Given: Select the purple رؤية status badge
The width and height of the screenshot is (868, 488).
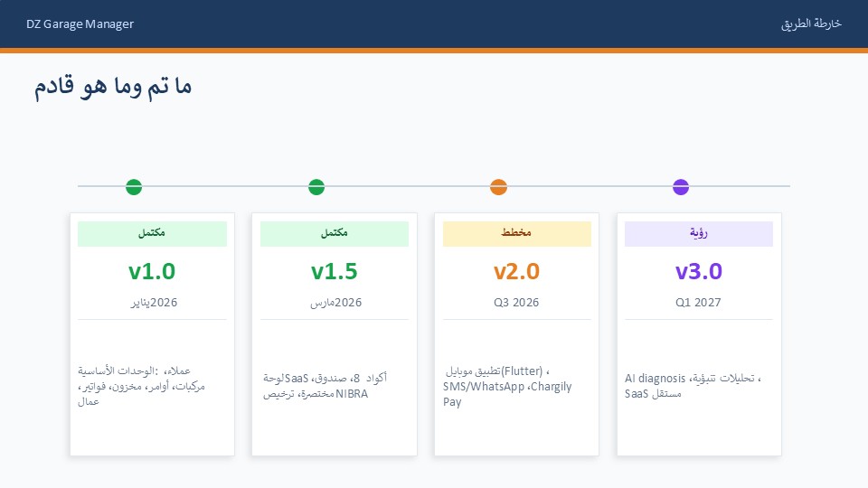Looking at the screenshot, I should coord(698,234).
